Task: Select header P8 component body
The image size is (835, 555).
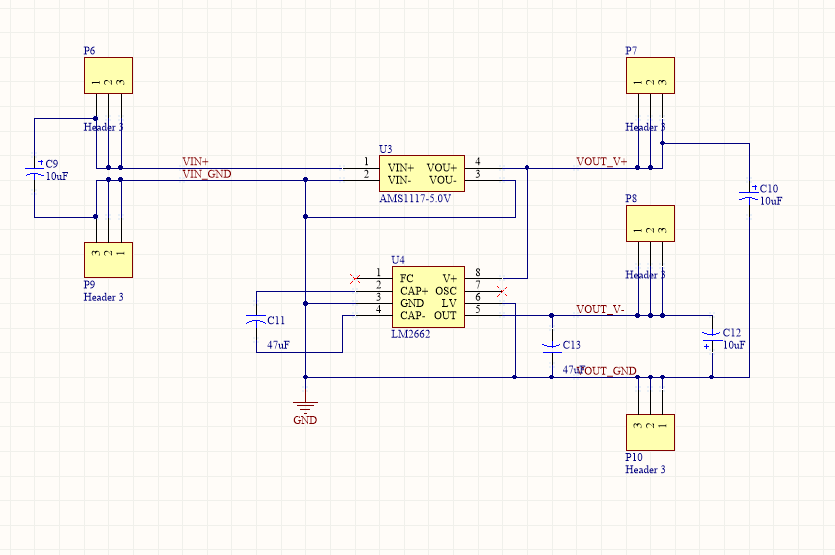Action: pyautogui.click(x=650, y=224)
